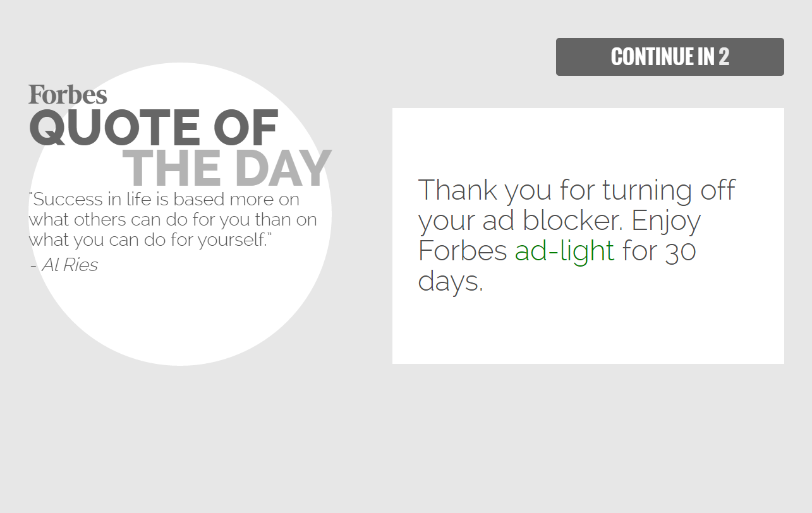Click the word Forbes inside the message card
The image size is (812, 513).
point(463,251)
